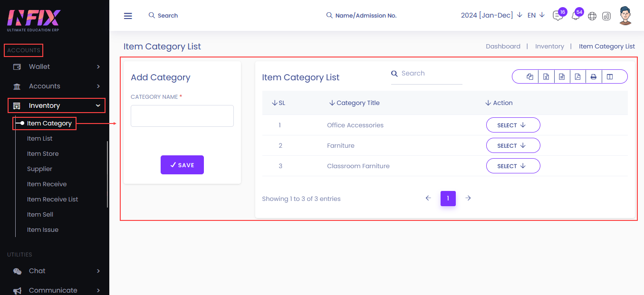Image resolution: width=644 pixels, height=295 pixels.
Task: Click the Inventory store icon in sidebar
Action: click(17, 105)
